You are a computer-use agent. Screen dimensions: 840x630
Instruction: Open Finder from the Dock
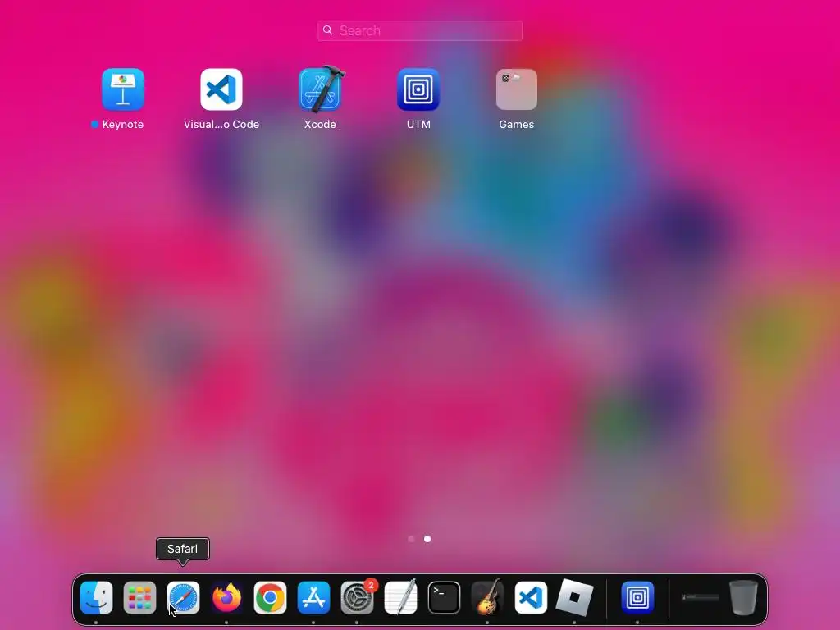pos(97,597)
